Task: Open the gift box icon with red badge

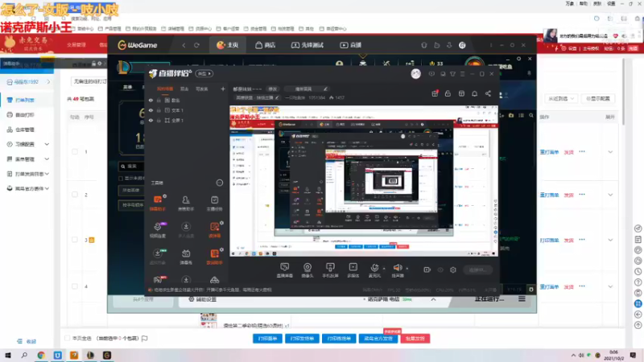Action: coord(435,93)
